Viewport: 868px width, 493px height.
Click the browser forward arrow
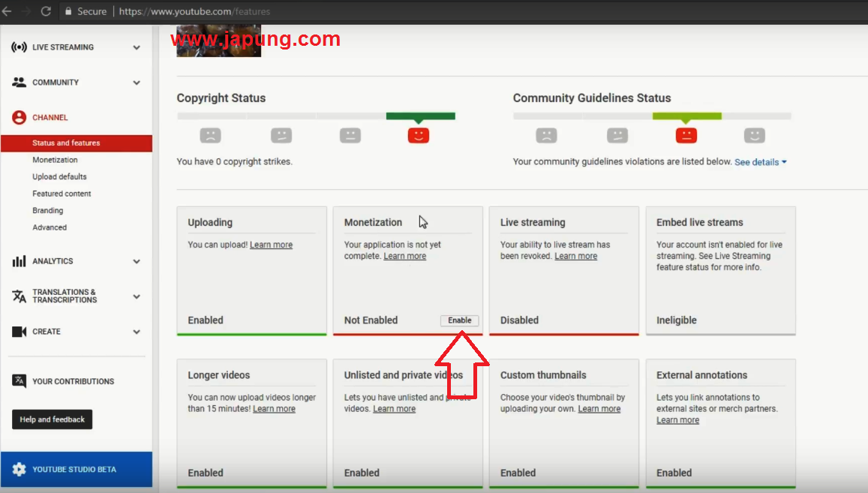click(x=26, y=11)
